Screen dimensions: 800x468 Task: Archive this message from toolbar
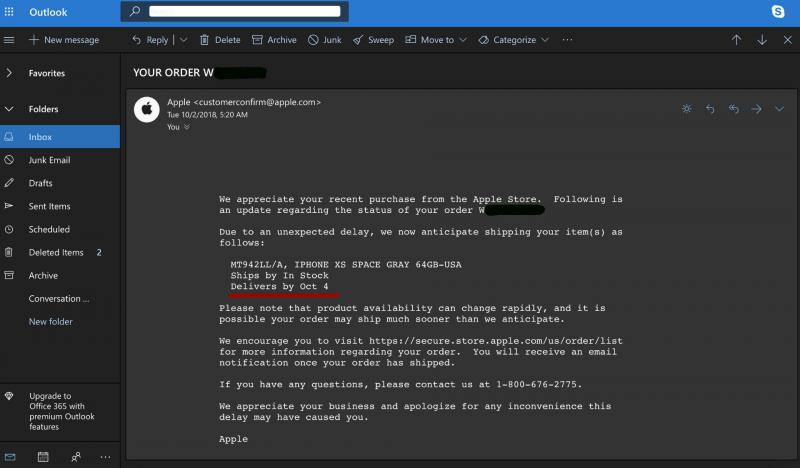point(274,40)
